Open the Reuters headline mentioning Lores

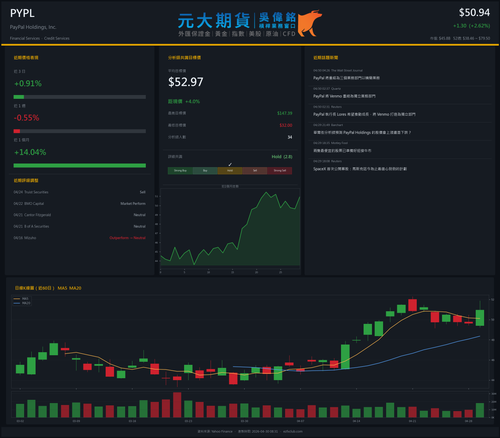[x=364, y=114]
